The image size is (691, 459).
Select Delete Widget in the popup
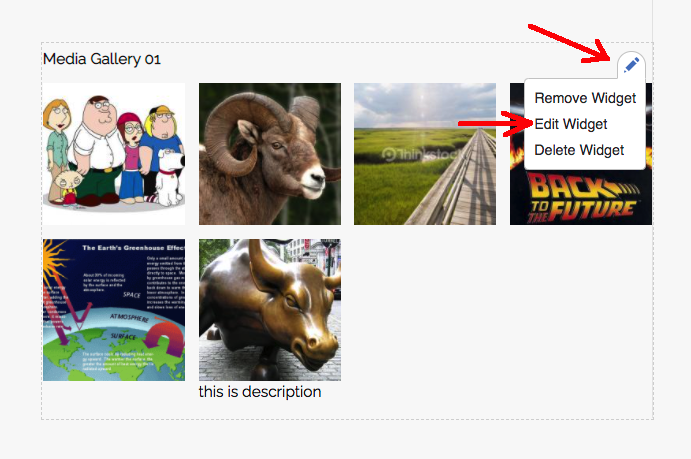[x=579, y=150]
